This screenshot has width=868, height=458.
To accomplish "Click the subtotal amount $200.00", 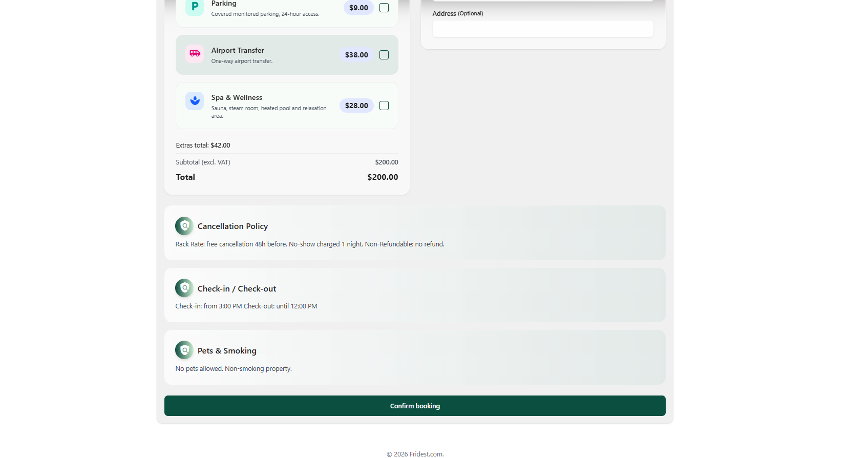I will coord(387,162).
